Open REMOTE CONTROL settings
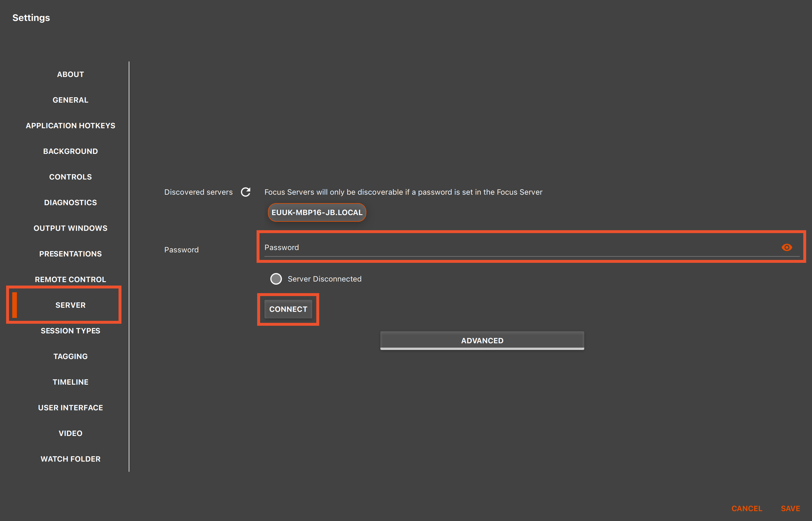 pos(70,279)
